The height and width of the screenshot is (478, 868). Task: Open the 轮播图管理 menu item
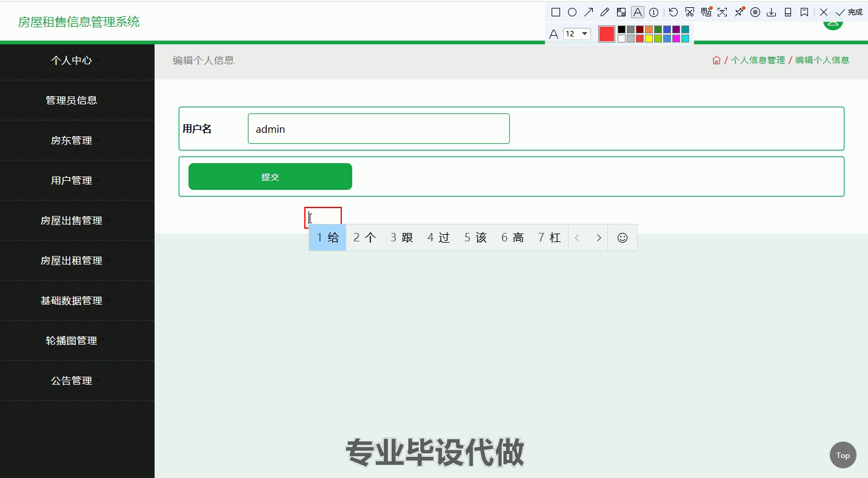pyautogui.click(x=72, y=340)
